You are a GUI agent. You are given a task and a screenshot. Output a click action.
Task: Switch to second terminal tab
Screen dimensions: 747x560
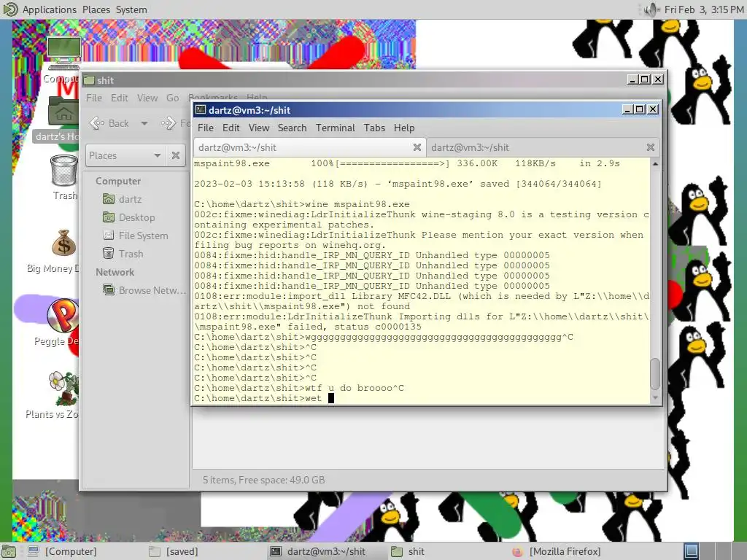pos(542,147)
